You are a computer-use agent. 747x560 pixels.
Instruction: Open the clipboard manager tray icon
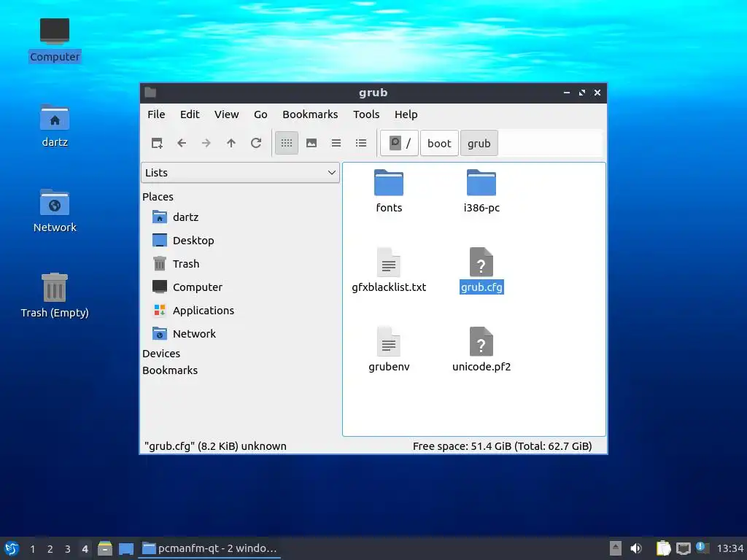(x=664, y=548)
